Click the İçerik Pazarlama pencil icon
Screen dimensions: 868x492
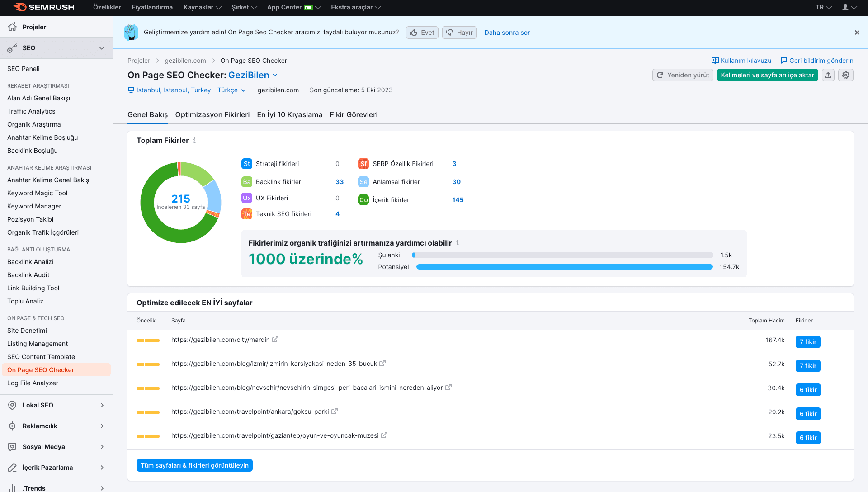tap(12, 468)
